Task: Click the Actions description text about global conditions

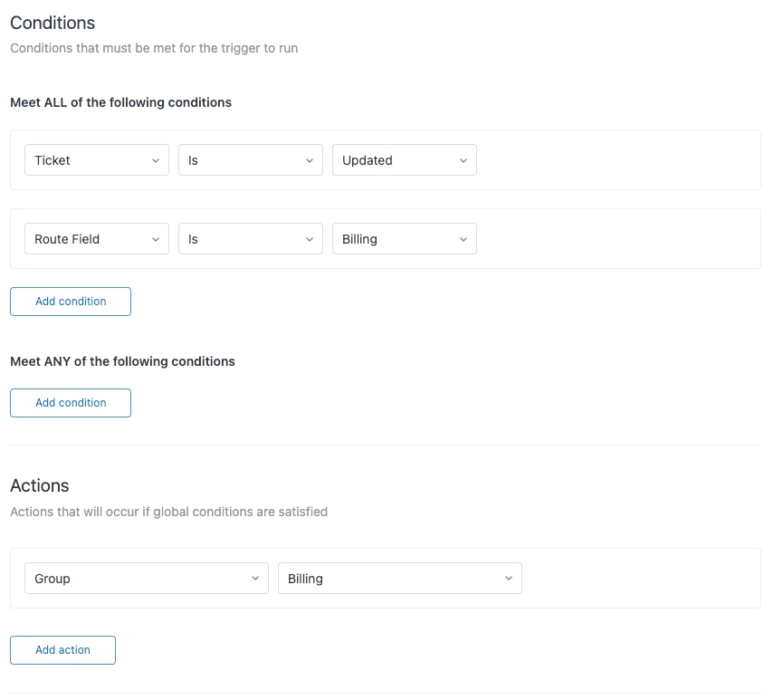Action: 168,512
